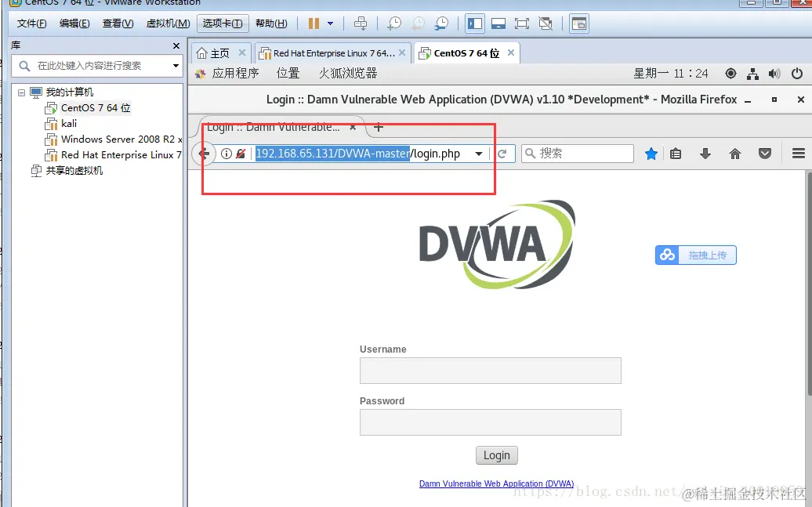
Task: Switch to the 主页 tab
Action: (219, 53)
